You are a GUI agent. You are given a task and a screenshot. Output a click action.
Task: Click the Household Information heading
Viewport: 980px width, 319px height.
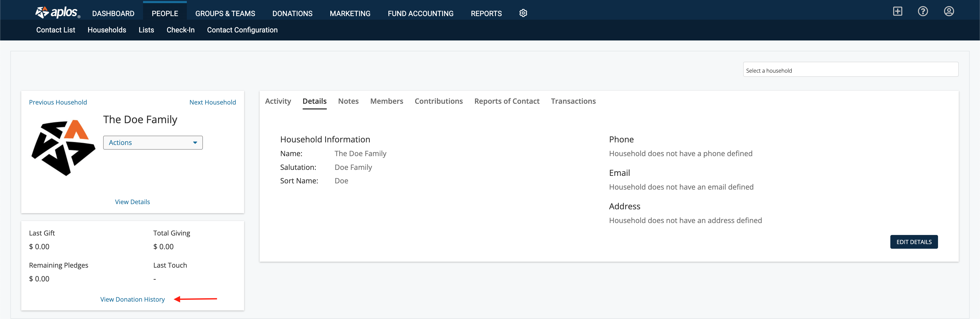click(x=325, y=140)
